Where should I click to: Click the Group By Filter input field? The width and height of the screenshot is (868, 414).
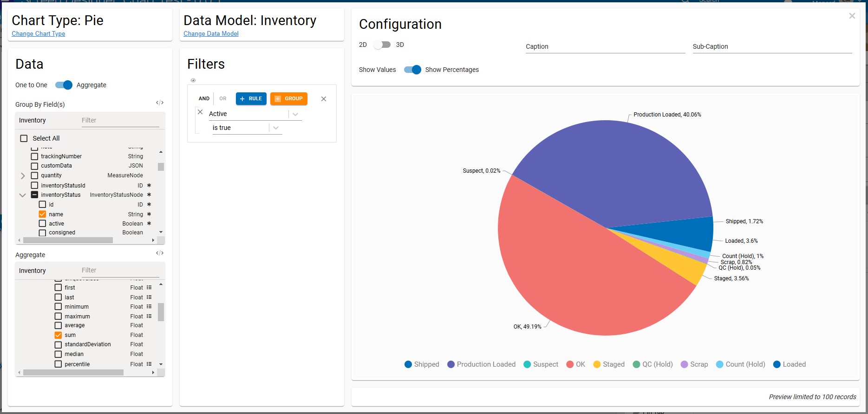tap(120, 121)
